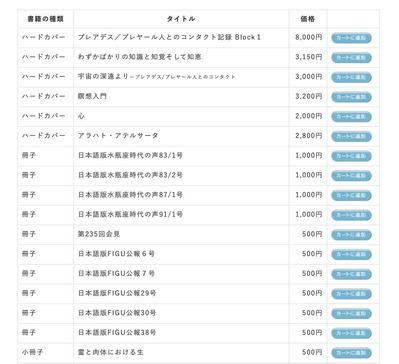Image resolution: width=399 pixels, height=364 pixels.
Task: Add FIGU公報30号 to cart
Action: (x=351, y=313)
